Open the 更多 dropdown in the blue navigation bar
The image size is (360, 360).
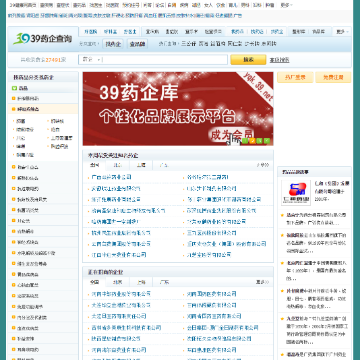[x=342, y=32]
